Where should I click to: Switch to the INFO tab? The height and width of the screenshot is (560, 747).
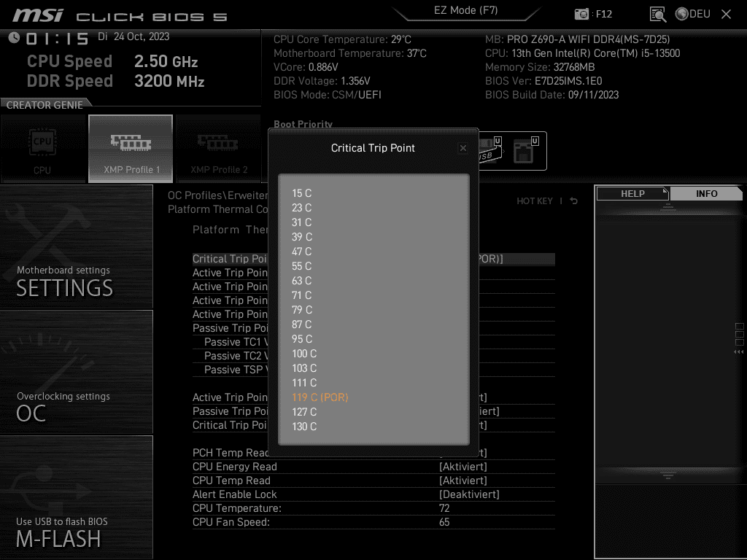[x=706, y=194]
